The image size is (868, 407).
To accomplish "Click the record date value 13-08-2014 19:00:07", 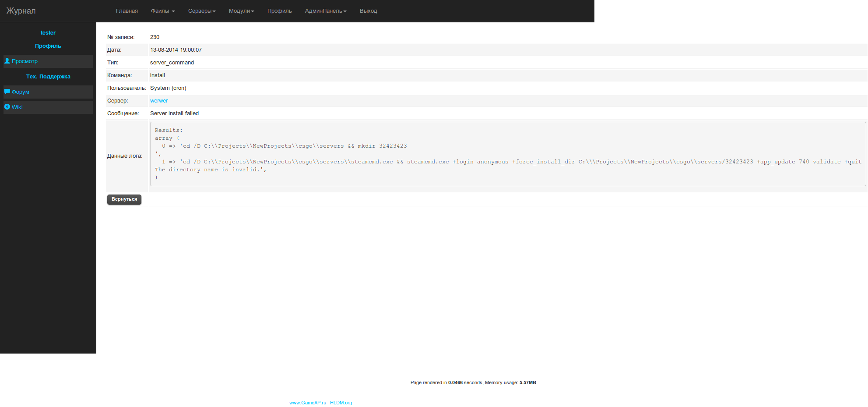I will (x=176, y=50).
